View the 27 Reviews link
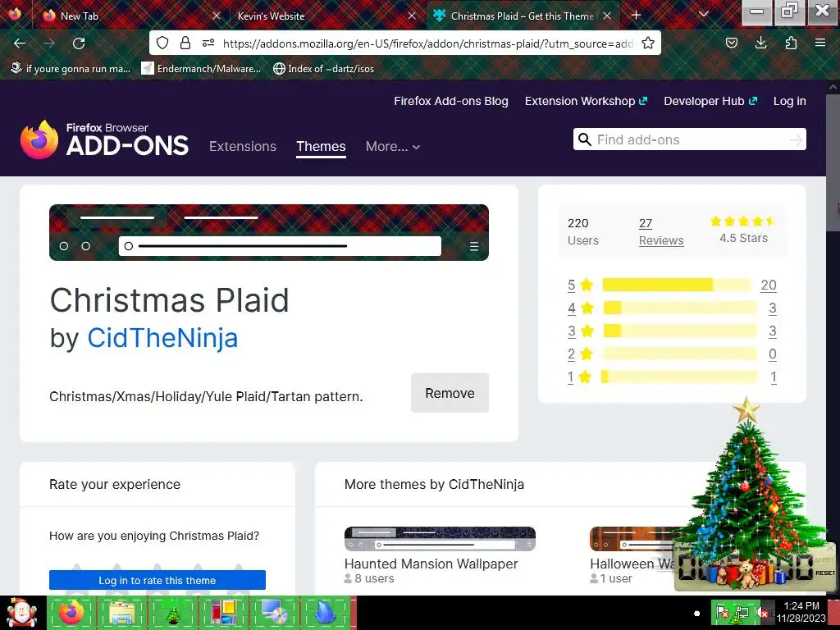The width and height of the screenshot is (840, 630). 661,232
